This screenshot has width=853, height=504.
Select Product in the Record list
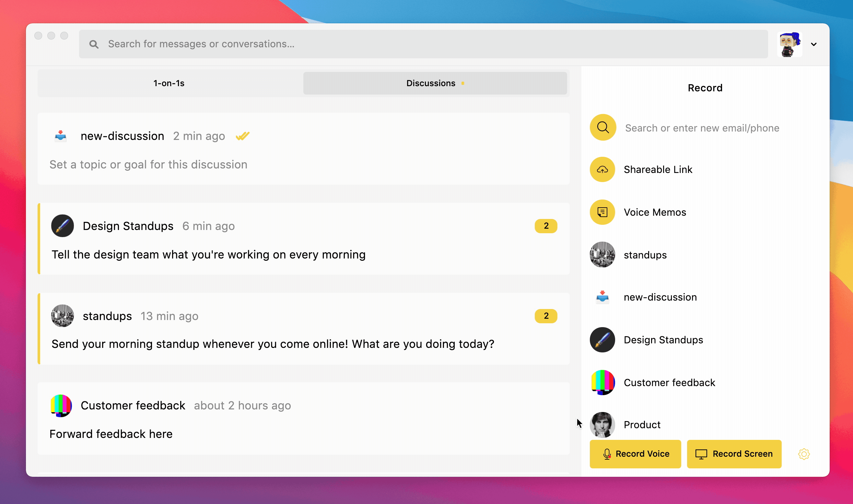click(x=642, y=425)
